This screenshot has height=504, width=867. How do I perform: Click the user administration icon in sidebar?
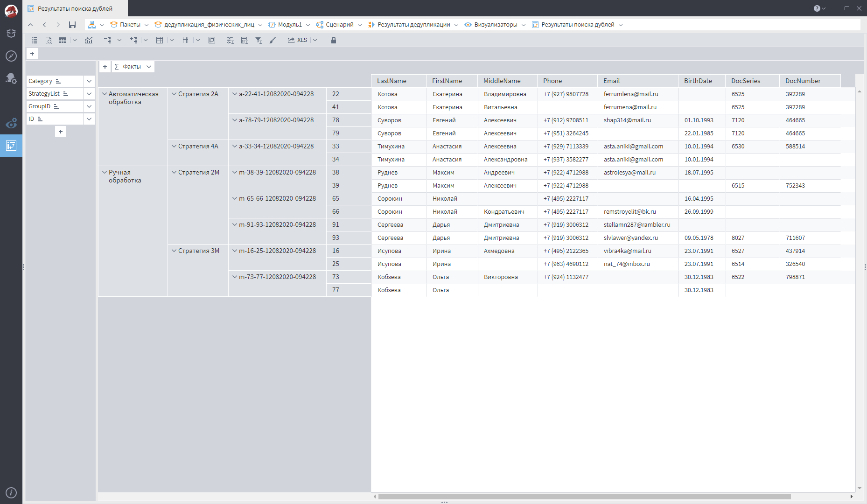[11, 78]
